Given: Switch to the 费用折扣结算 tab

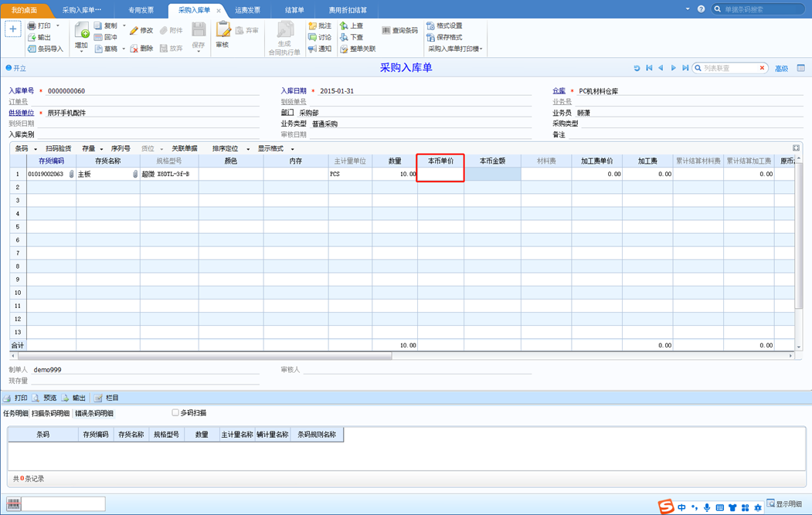Looking at the screenshot, I should [x=348, y=10].
